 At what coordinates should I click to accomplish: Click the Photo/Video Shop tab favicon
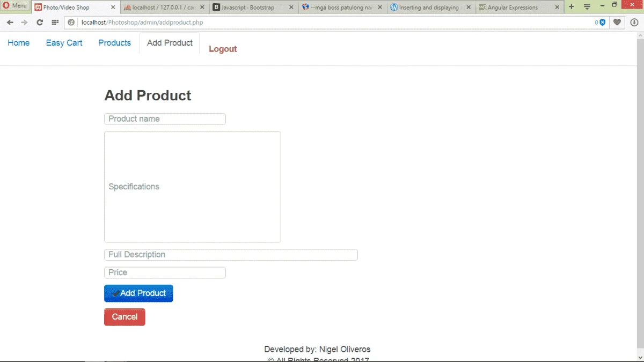[38, 8]
